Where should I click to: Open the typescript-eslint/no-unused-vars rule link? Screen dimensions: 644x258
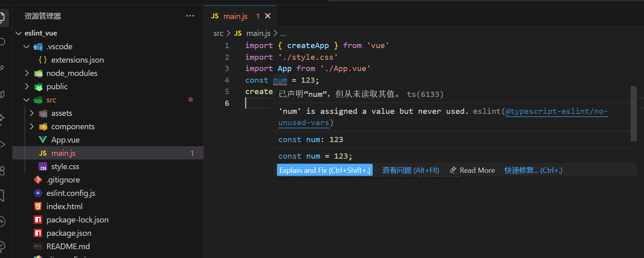pyautogui.click(x=556, y=111)
